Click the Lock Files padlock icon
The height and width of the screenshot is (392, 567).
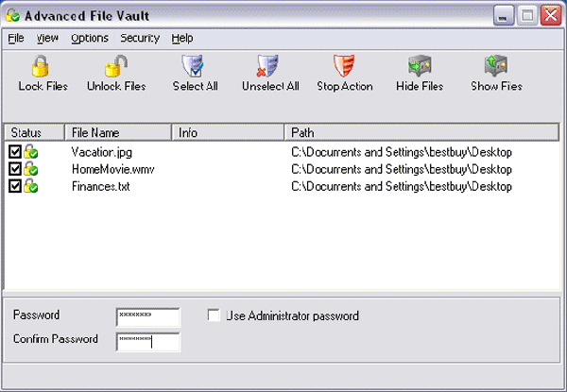click(40, 66)
